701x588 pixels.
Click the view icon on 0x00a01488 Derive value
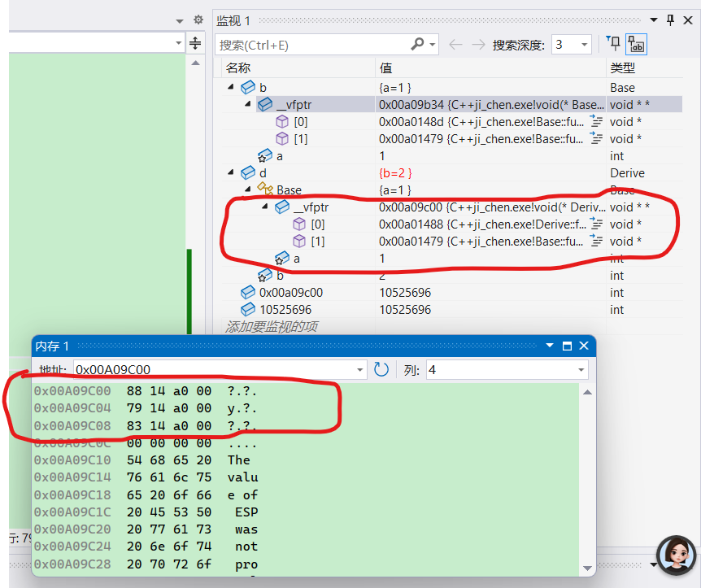coord(596,224)
